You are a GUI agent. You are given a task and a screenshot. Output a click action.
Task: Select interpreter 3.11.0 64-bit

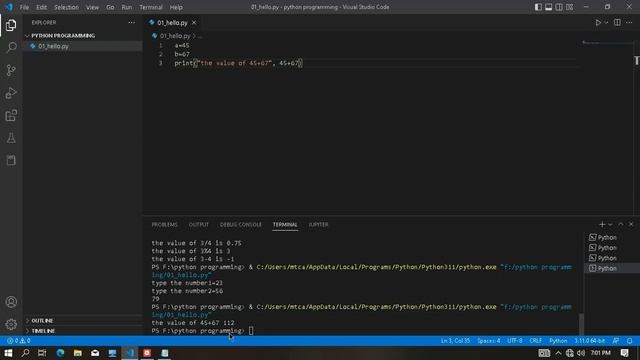tap(590, 340)
